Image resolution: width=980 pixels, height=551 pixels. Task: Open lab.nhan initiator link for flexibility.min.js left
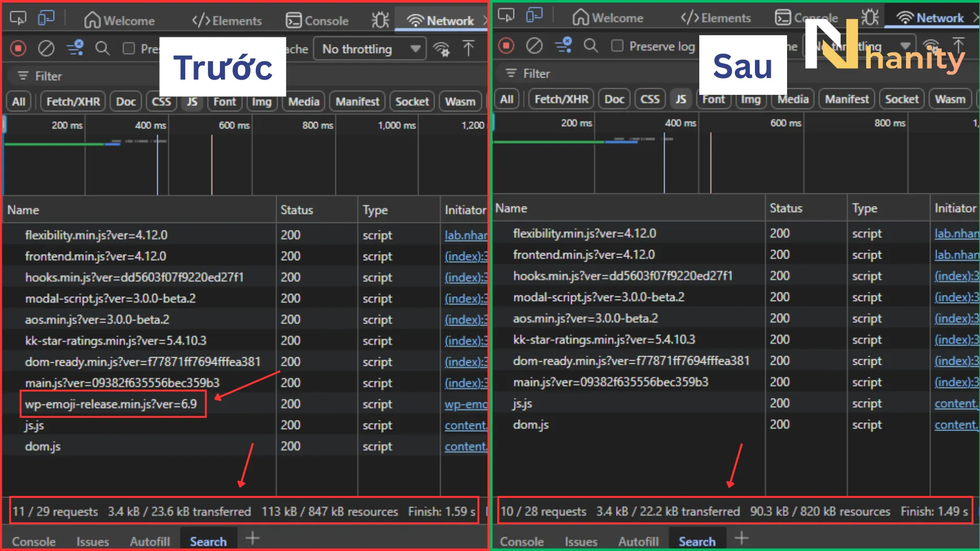[465, 235]
